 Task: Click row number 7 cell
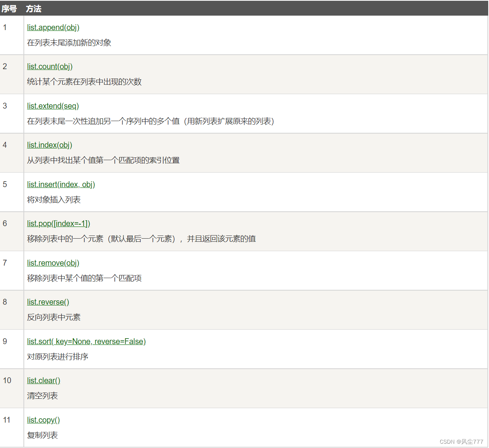(12, 271)
